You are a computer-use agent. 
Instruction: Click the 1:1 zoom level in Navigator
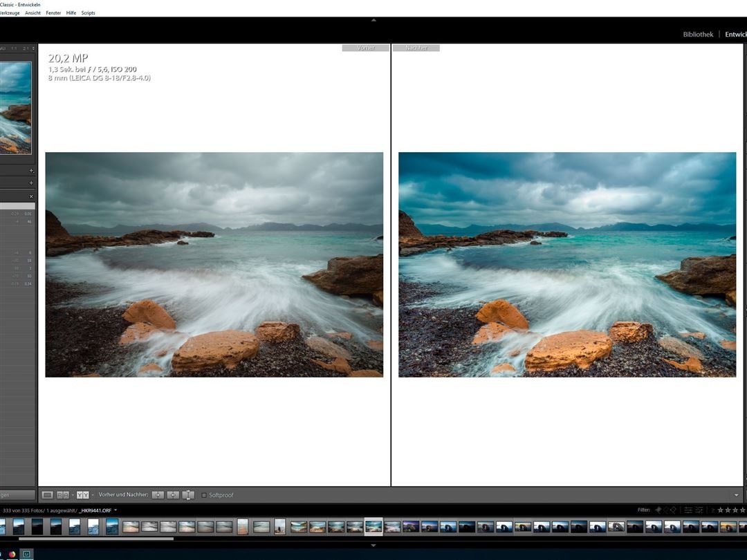15,48
